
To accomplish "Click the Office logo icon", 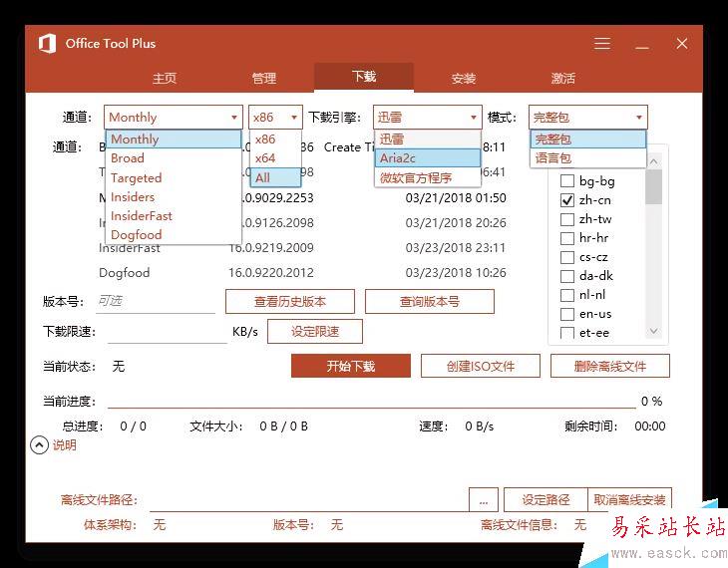I will [47, 44].
